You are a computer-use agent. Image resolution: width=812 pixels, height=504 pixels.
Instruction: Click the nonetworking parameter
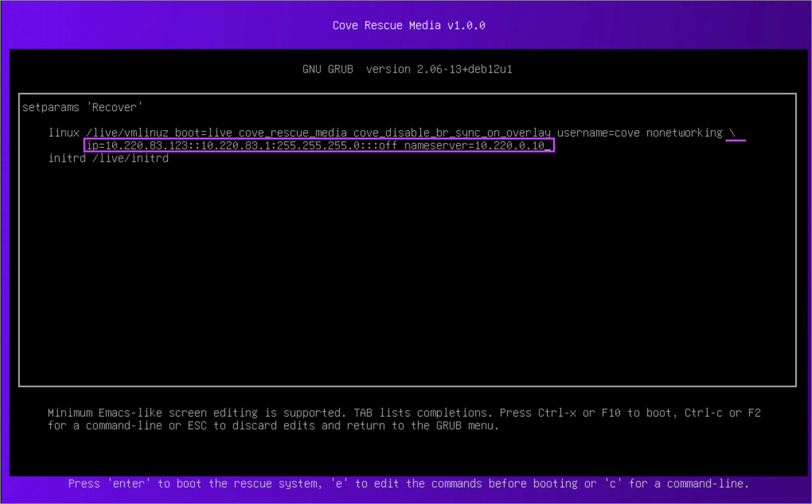point(684,133)
